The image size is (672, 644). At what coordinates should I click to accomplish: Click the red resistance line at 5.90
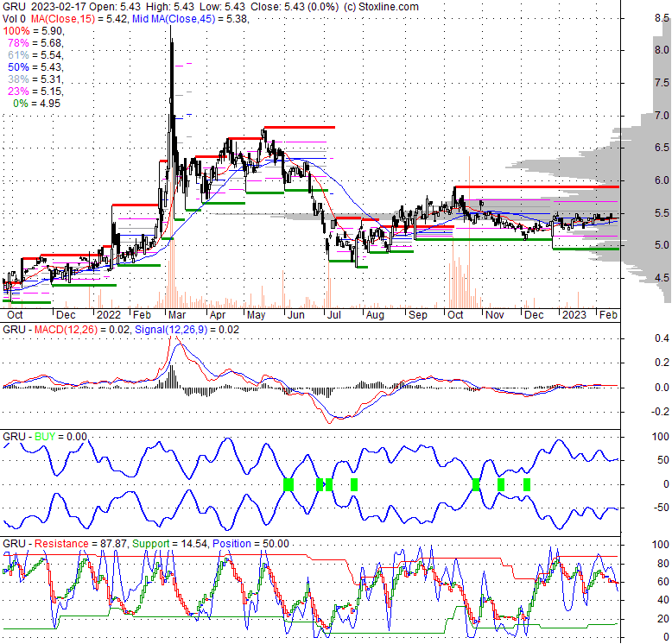536,187
